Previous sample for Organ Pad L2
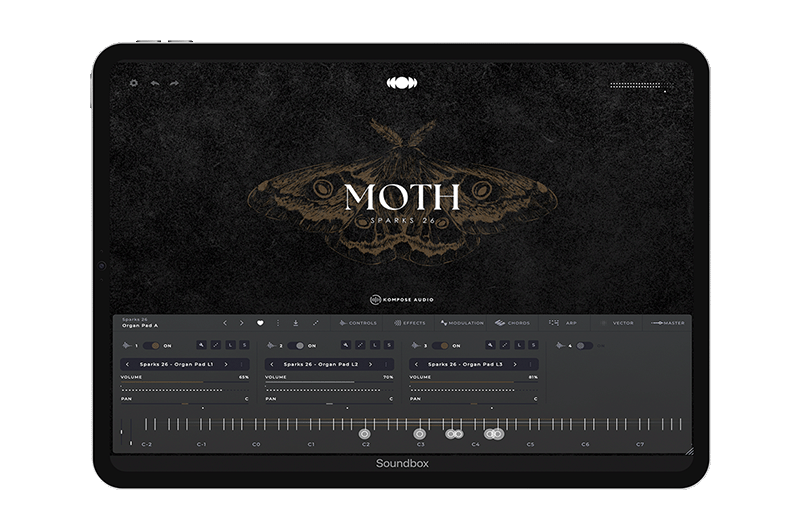 click(x=272, y=364)
